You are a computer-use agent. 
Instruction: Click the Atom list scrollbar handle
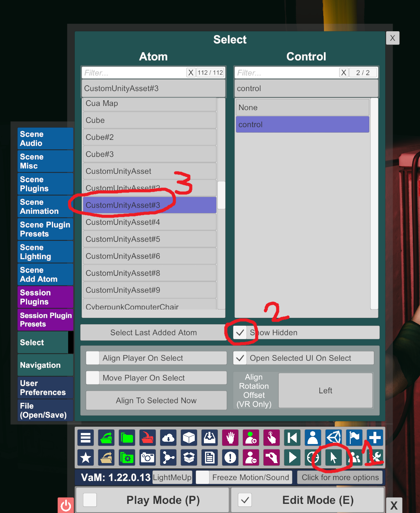pyautogui.click(x=221, y=195)
